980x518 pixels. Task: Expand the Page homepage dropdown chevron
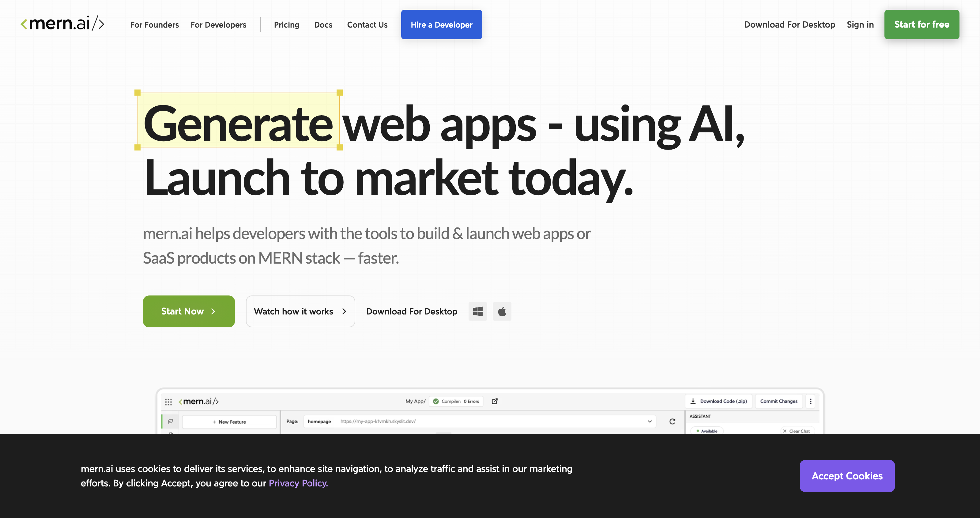coord(650,421)
